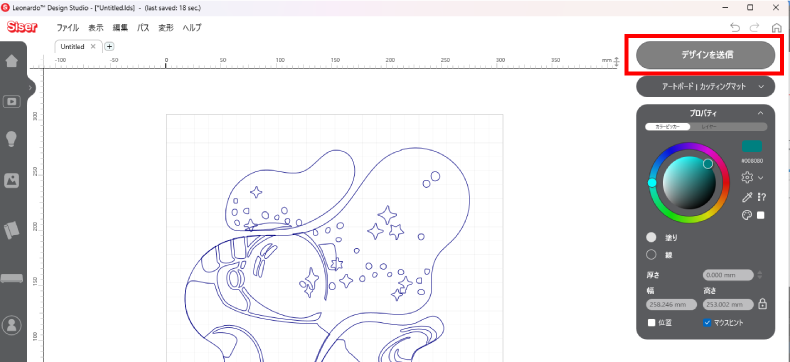Viewport: 790px width, 362px height.
Task: Collapse the プロパティ panel
Action: click(760, 113)
